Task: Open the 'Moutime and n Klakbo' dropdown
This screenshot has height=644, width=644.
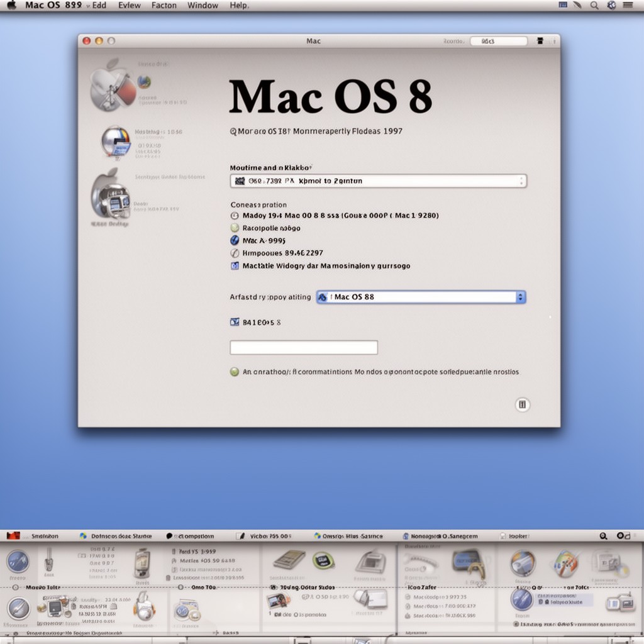Action: [x=378, y=181]
